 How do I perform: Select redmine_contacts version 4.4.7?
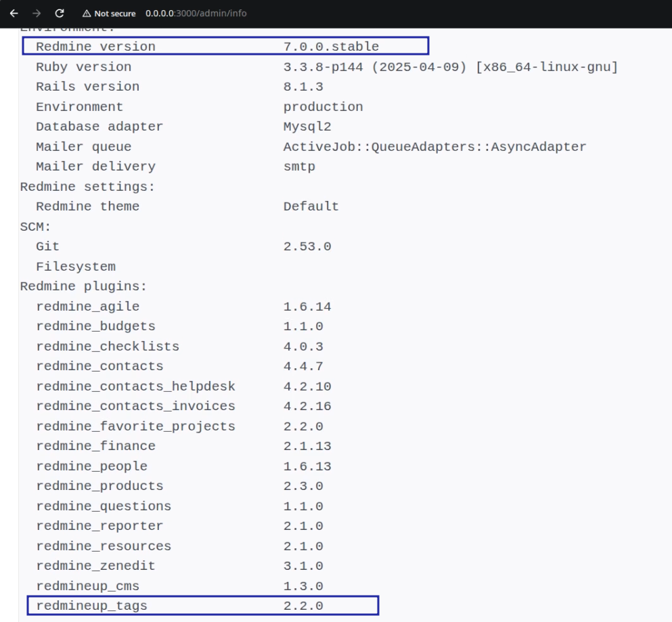[303, 366]
